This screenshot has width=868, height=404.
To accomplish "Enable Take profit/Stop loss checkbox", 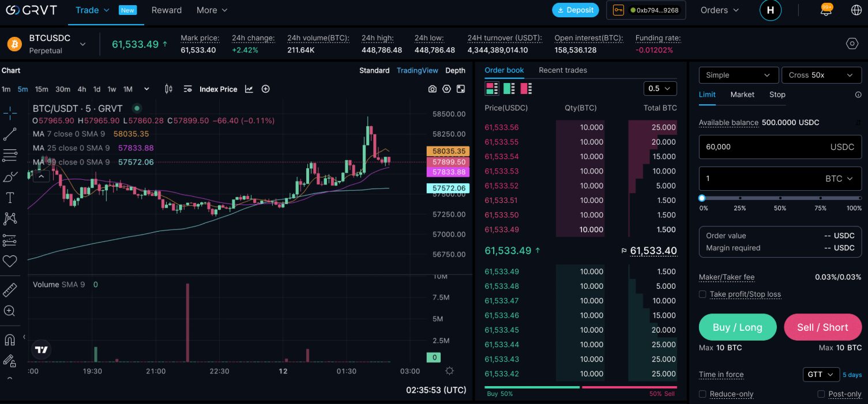I will tap(702, 294).
